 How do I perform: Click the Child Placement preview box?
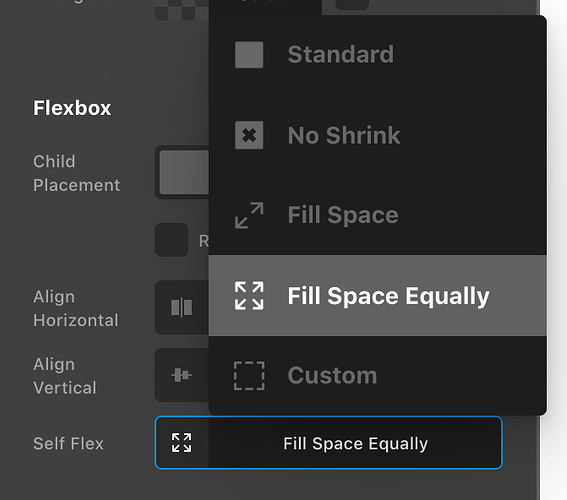pyautogui.click(x=184, y=172)
